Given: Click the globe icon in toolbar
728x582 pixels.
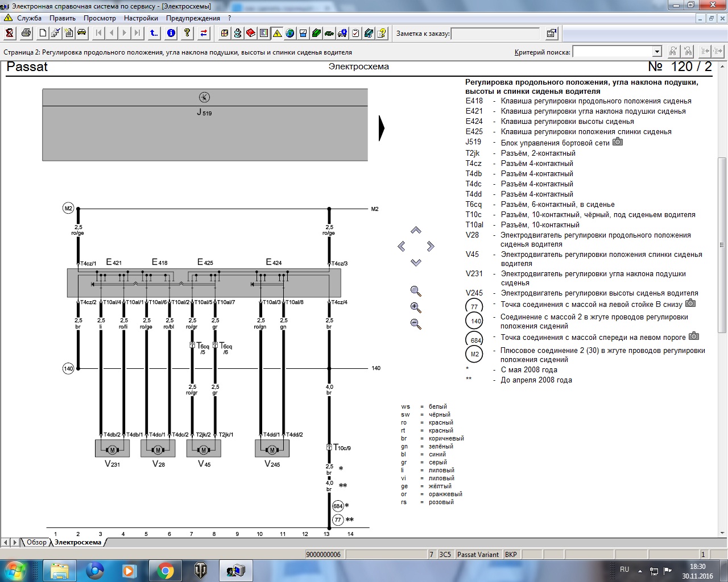Looking at the screenshot, I should (x=290, y=33).
